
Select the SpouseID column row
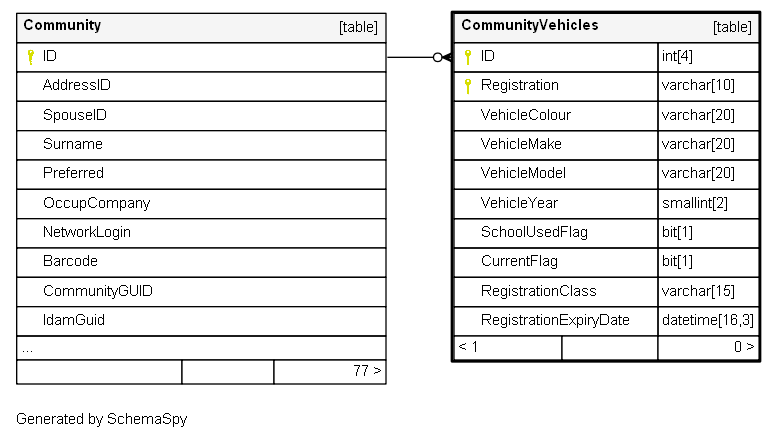201,115
